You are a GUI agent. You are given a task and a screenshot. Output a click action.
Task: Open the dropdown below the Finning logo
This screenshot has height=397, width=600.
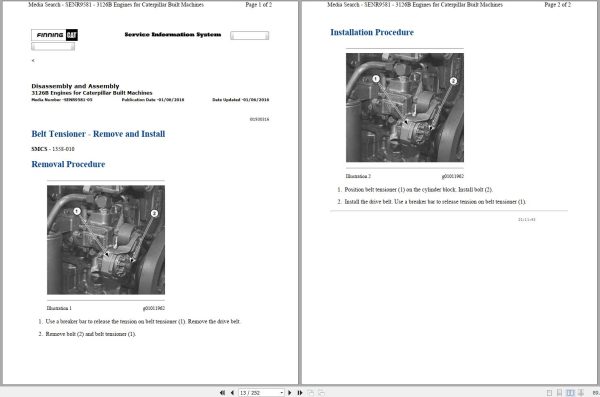click(53, 46)
